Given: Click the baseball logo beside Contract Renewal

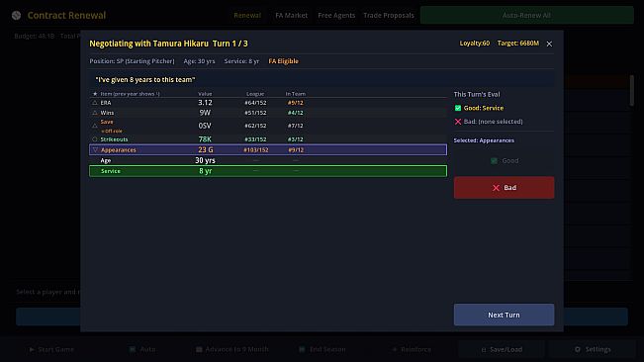Looking at the screenshot, I should click(x=16, y=15).
